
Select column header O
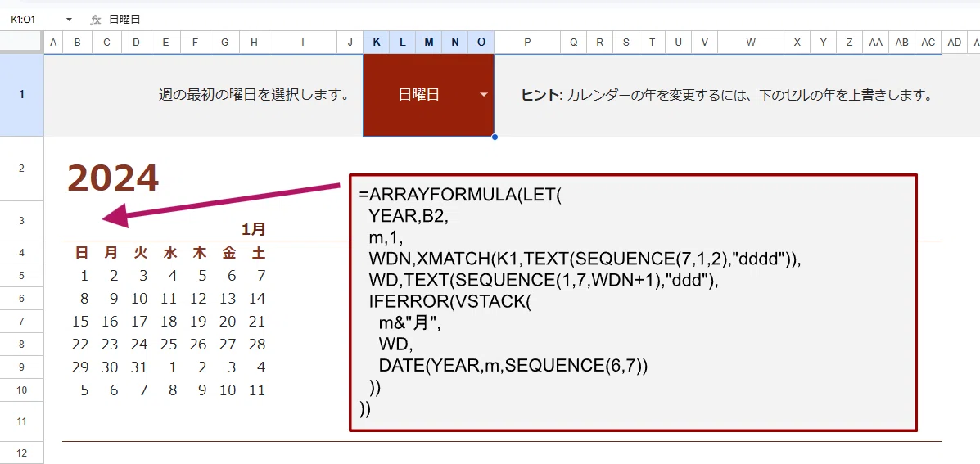(481, 42)
